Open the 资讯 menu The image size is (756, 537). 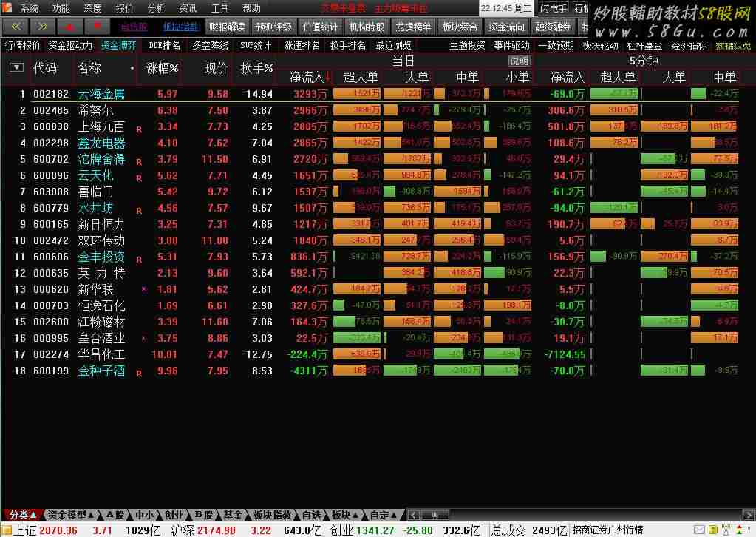188,8
